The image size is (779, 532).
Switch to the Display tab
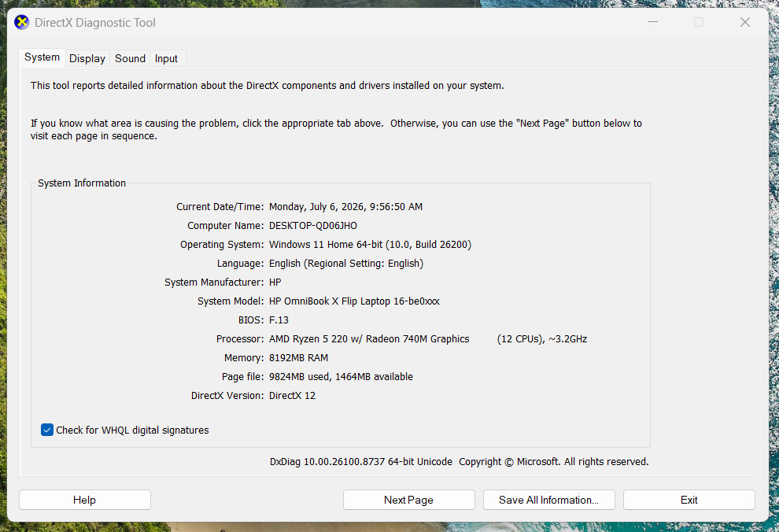pyautogui.click(x=87, y=58)
